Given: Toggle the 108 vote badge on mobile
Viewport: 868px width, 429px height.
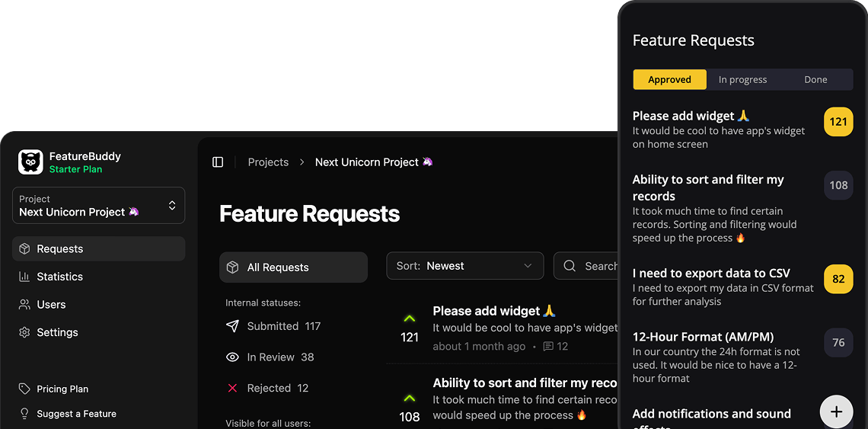Looking at the screenshot, I should click(x=838, y=185).
